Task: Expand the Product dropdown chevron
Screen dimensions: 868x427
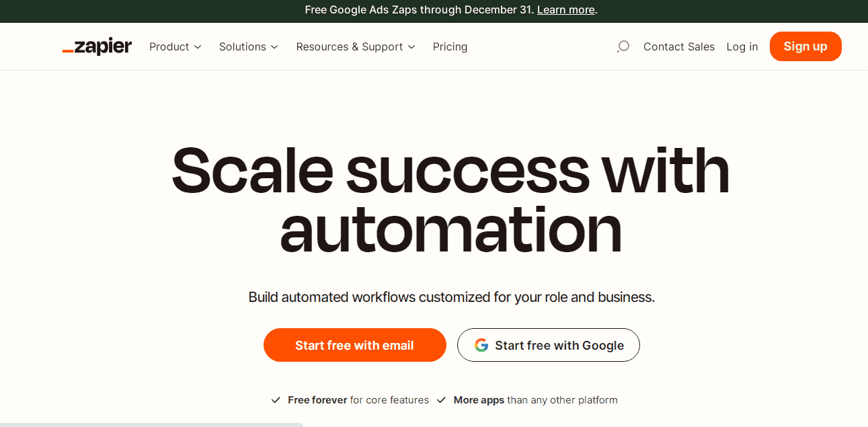Action: coord(198,47)
